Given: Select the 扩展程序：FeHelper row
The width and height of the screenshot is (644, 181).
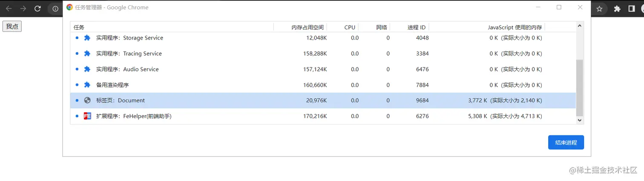Looking at the screenshot, I should tap(323, 116).
